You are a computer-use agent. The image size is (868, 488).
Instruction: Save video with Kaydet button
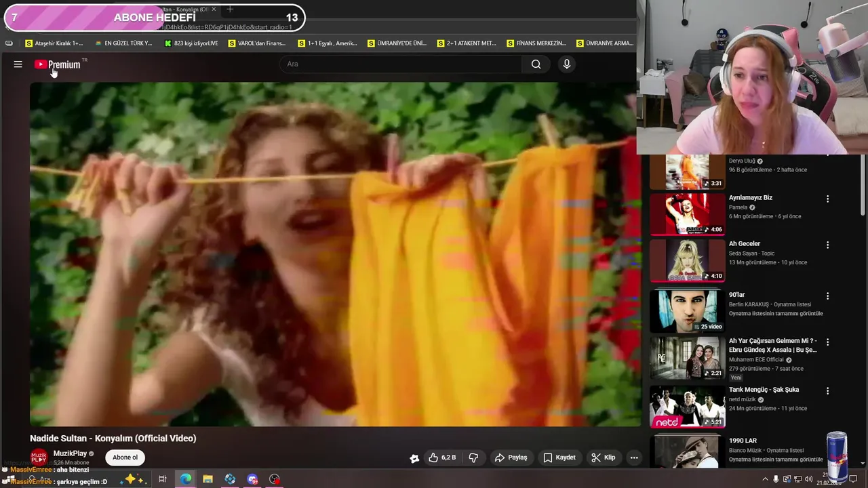[559, 457]
